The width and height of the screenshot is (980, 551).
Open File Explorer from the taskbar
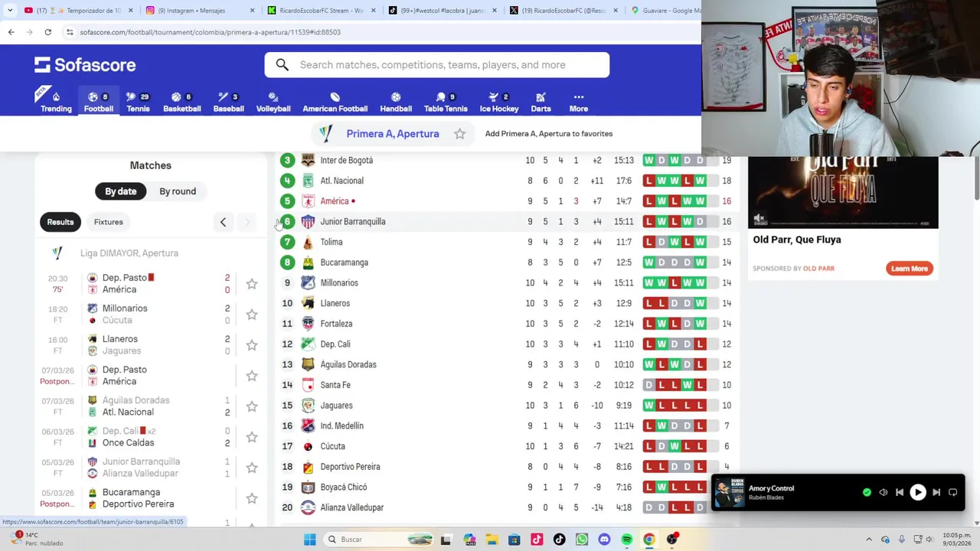pyautogui.click(x=492, y=540)
